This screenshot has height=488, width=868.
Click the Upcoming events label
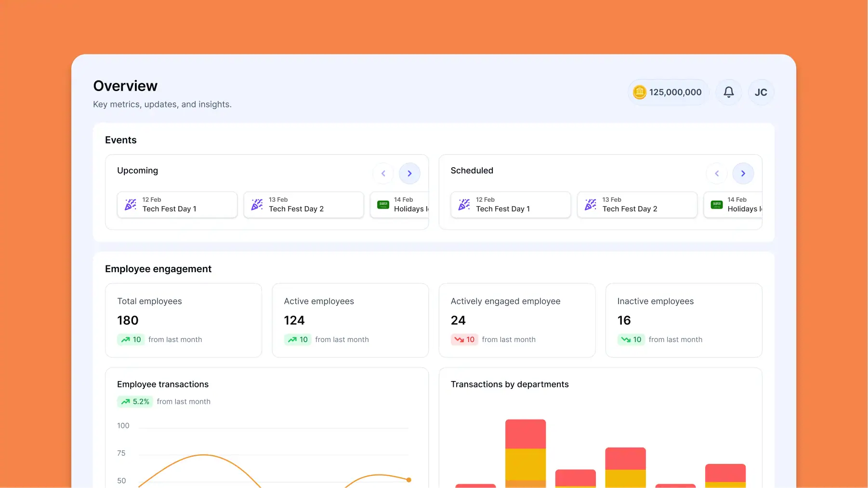tap(137, 171)
